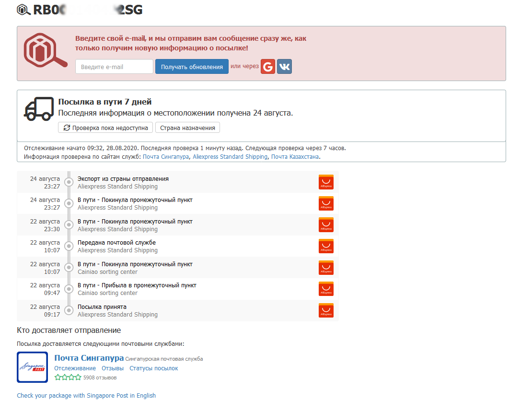This screenshot has height=401, width=532.
Task: Click the 'Страна назначения' button
Action: (187, 128)
